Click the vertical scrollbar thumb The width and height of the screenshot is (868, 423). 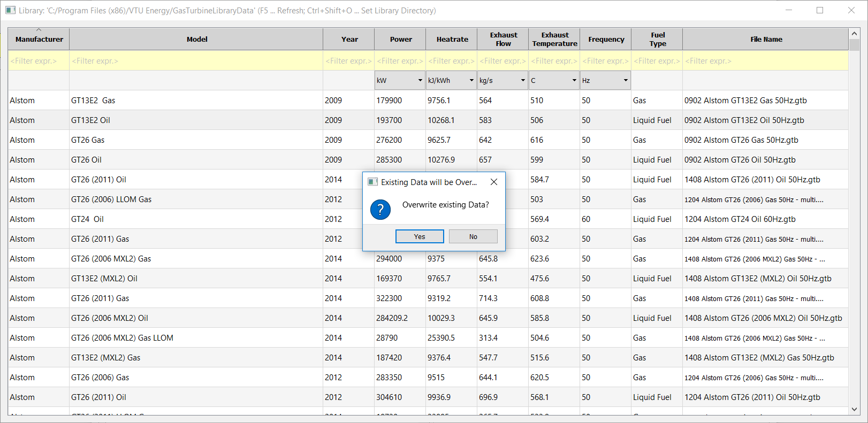(854, 44)
